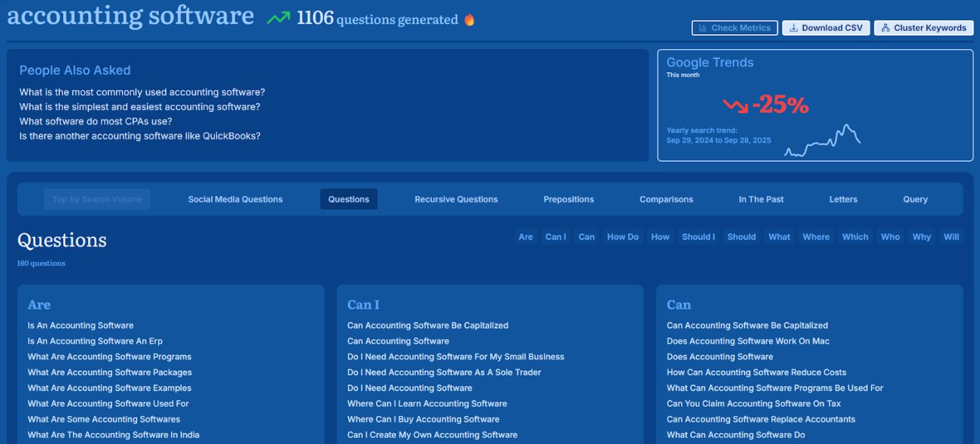Image resolution: width=980 pixels, height=444 pixels.
Task: Click the green upward trend arrow icon
Action: [x=278, y=18]
